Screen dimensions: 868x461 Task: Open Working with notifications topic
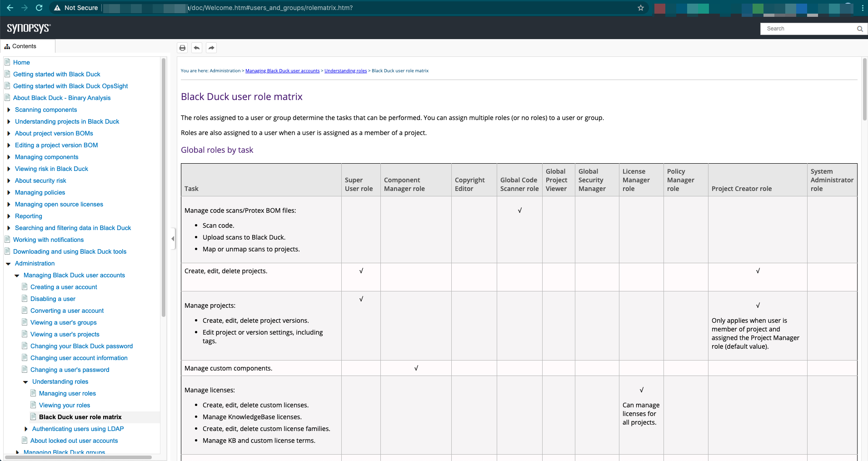(x=48, y=240)
